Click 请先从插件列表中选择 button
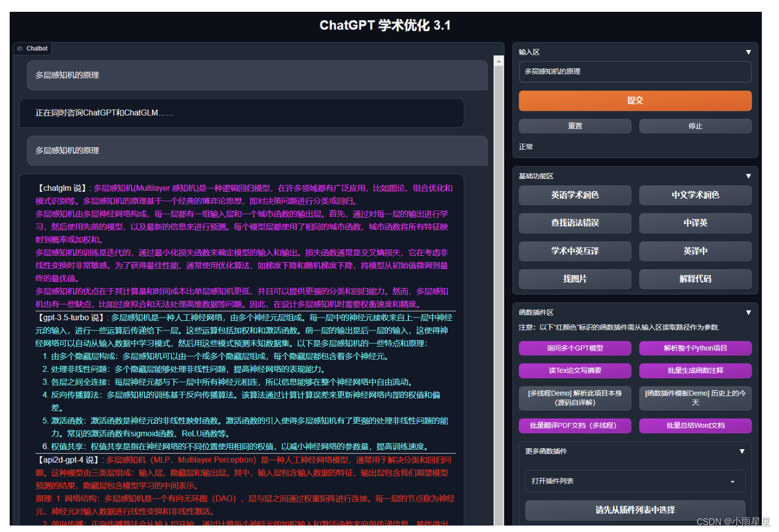Image resolution: width=779 pixels, height=532 pixels. click(x=635, y=510)
